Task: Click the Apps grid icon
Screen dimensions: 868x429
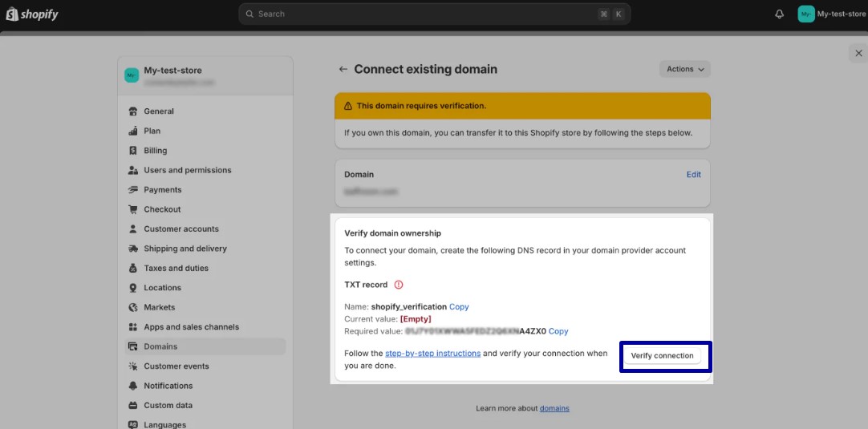Action: pyautogui.click(x=133, y=327)
